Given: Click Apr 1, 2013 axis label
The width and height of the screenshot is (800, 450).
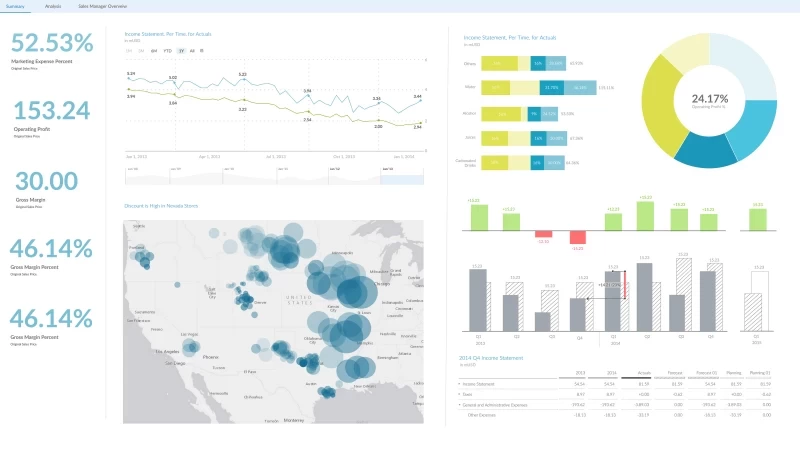Looking at the screenshot, I should (210, 157).
